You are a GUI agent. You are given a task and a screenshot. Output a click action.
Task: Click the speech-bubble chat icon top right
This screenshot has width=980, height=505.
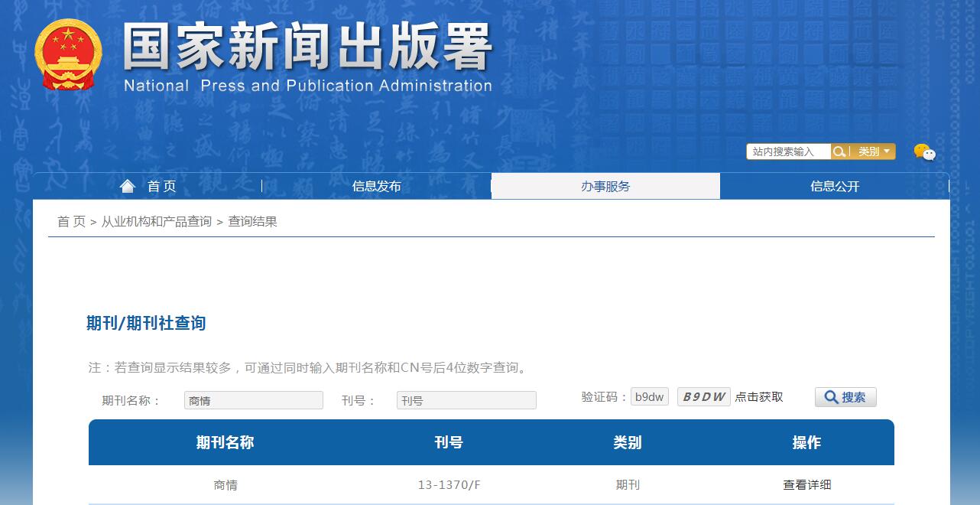coord(926,153)
